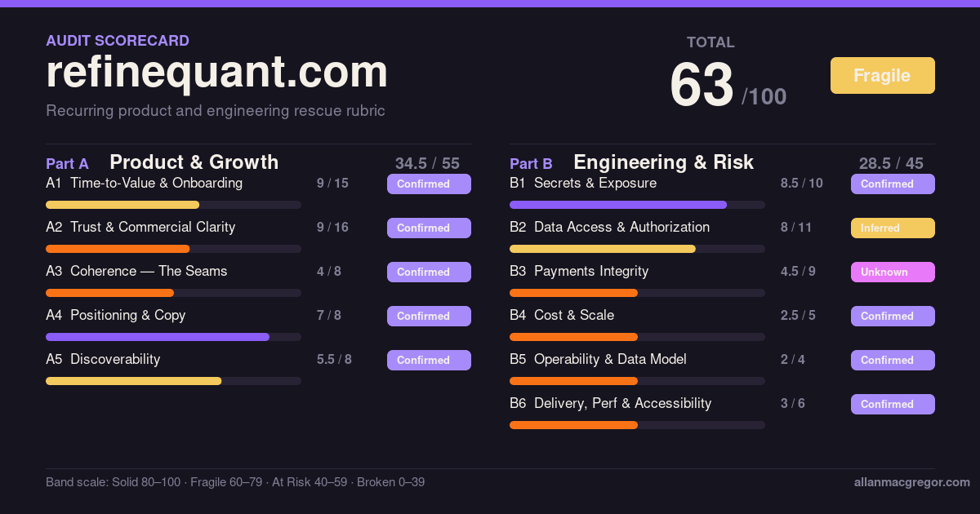Viewport: 980px width, 514px height.
Task: Click the Confirmed badge for Delivery, Perf & Accessibility
Action: pyautogui.click(x=893, y=404)
